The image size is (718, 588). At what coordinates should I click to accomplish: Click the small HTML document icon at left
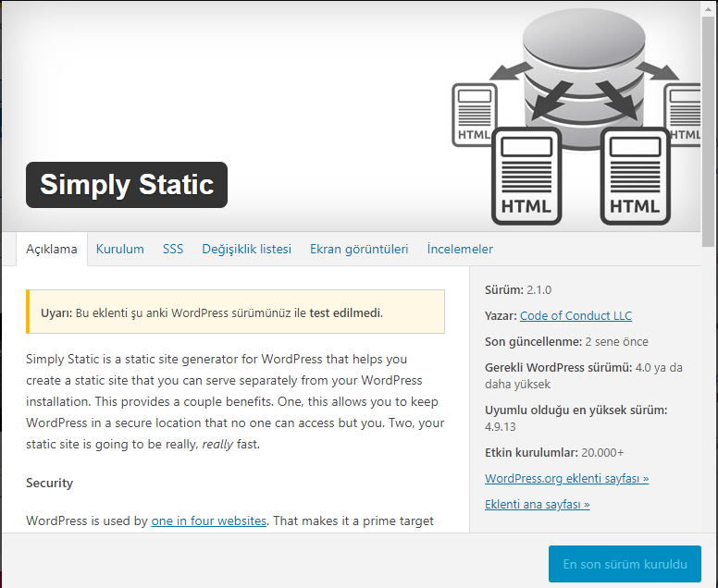[474, 115]
